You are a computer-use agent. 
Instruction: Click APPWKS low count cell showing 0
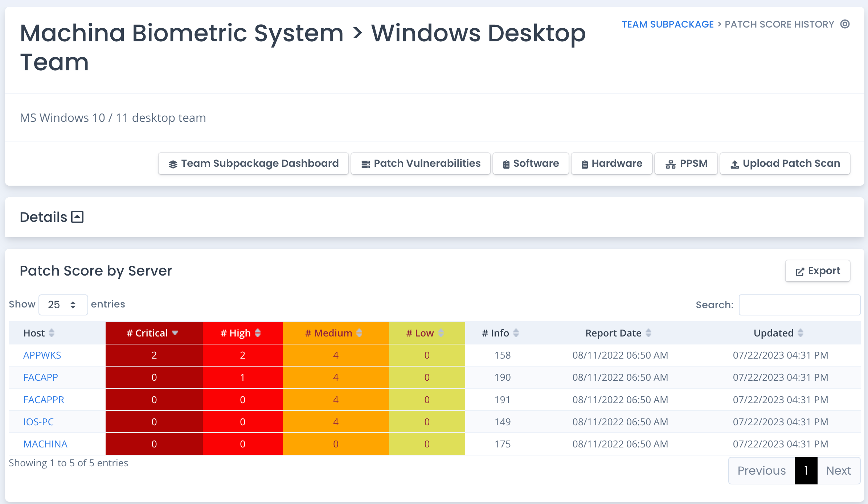click(x=427, y=355)
